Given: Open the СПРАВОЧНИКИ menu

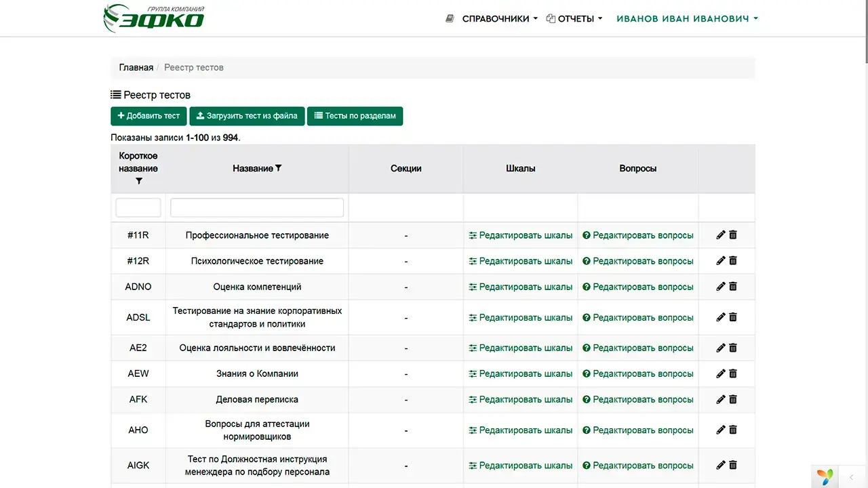Looking at the screenshot, I should tap(495, 18).
